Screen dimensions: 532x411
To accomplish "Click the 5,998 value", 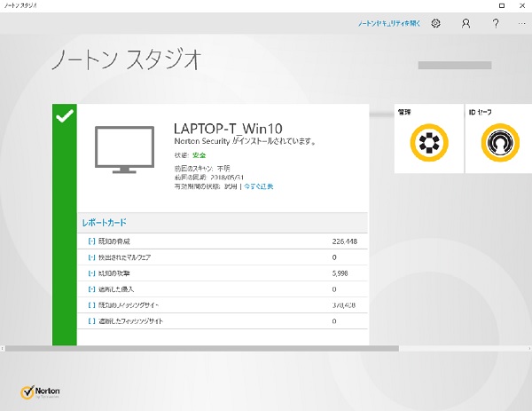I will [x=340, y=273].
